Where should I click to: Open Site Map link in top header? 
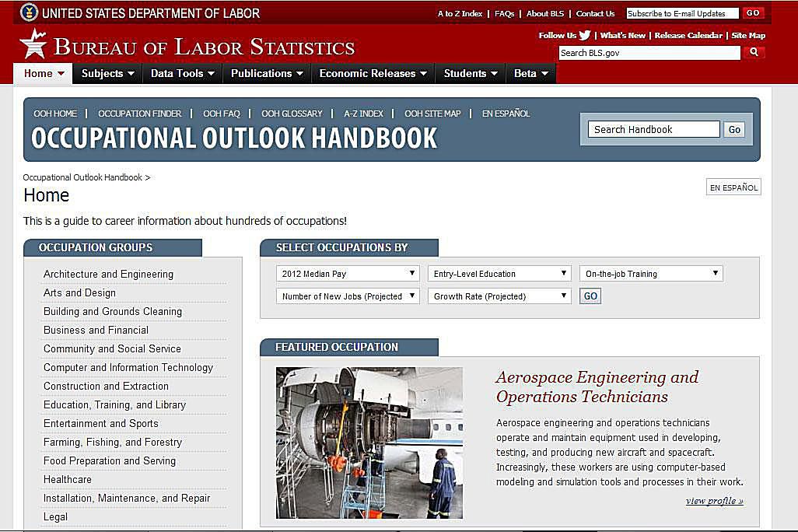(x=748, y=35)
